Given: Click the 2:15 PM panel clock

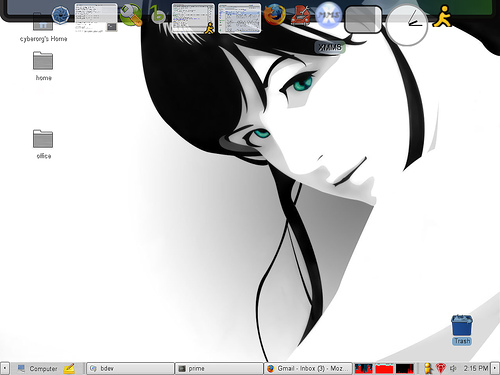Looking at the screenshot, I should click(x=476, y=368).
